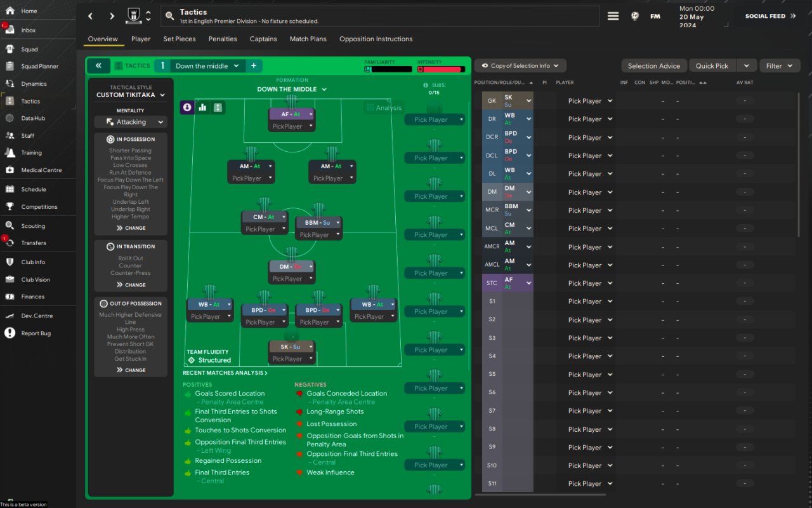Switch to the Penalties tab
This screenshot has width=812, height=508.
[223, 39]
